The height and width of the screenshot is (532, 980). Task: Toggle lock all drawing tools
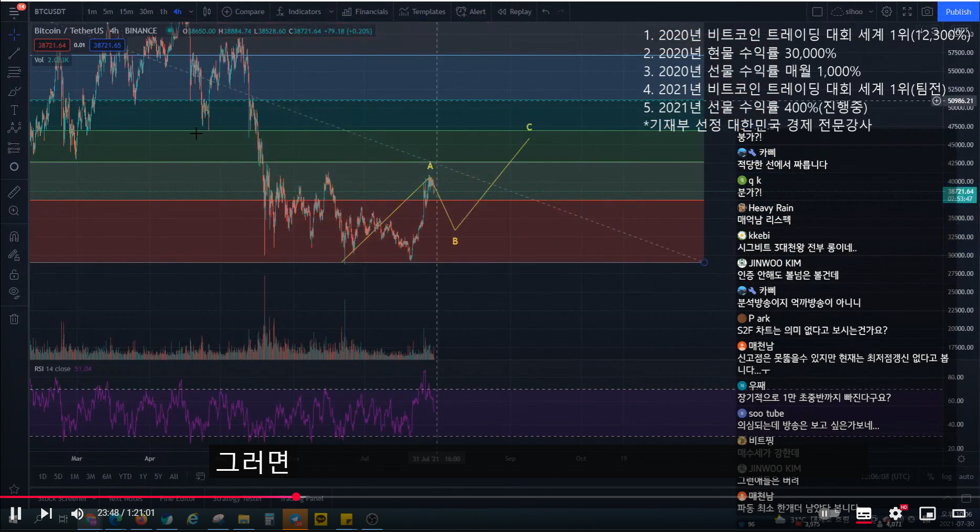coord(14,274)
